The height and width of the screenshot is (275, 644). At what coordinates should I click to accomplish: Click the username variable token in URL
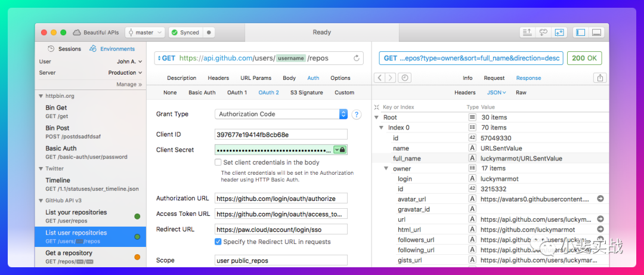[x=291, y=58]
